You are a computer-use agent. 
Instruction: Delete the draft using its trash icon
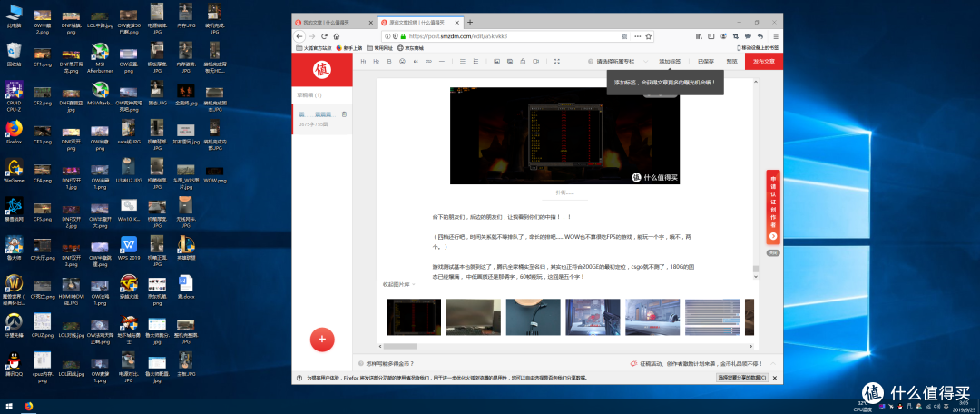tap(345, 113)
